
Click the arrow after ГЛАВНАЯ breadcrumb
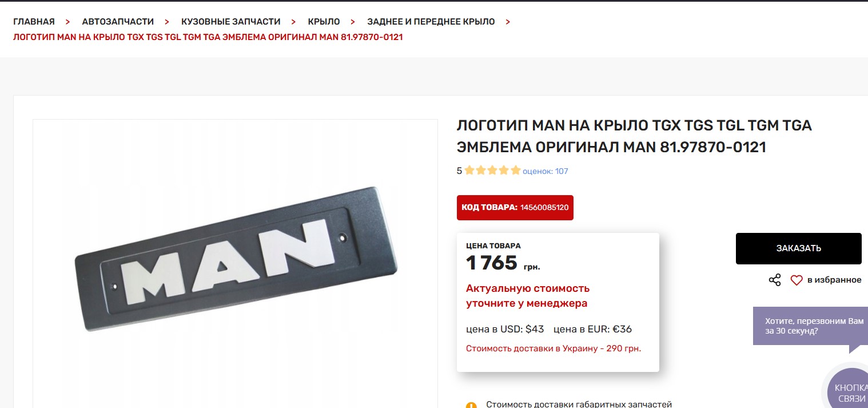[68, 22]
